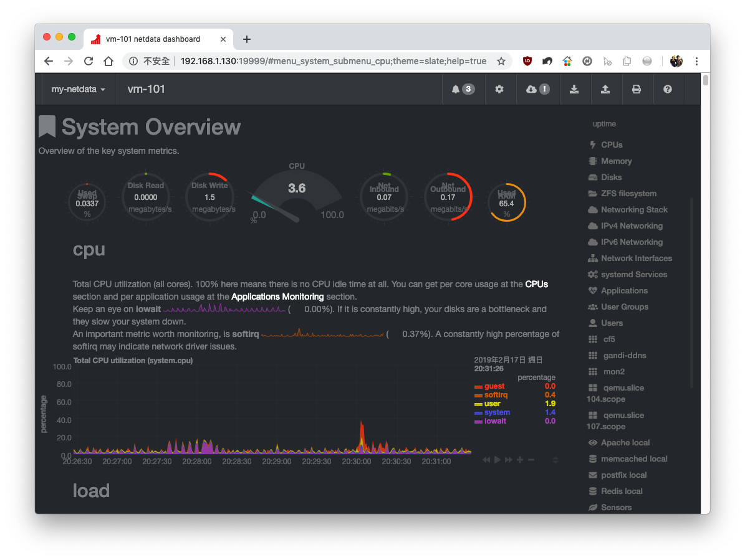
Task: Export a snapshot using the download icon
Action: pyautogui.click(x=575, y=88)
